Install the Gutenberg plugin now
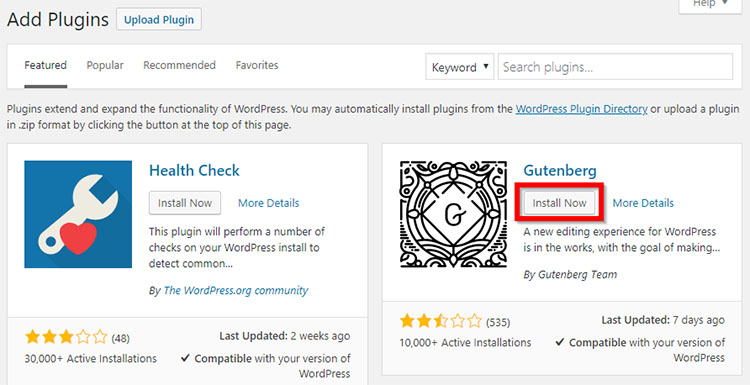Screen dimensions: 750x385 coord(559,203)
